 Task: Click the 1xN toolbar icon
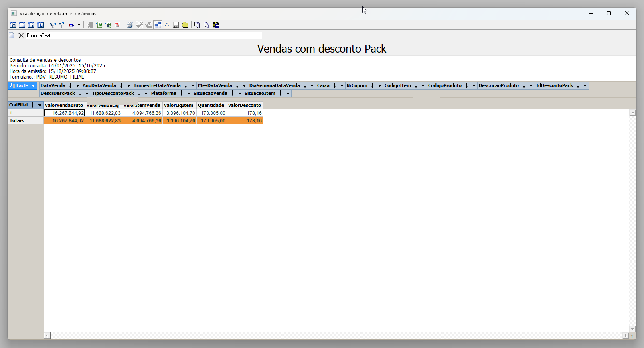tap(71, 25)
